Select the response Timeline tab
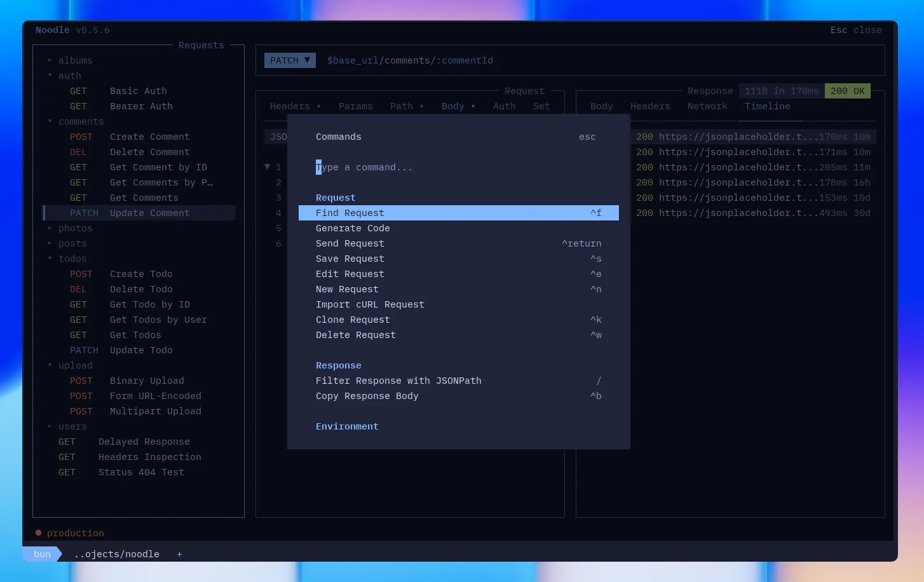This screenshot has height=582, width=924. point(768,106)
